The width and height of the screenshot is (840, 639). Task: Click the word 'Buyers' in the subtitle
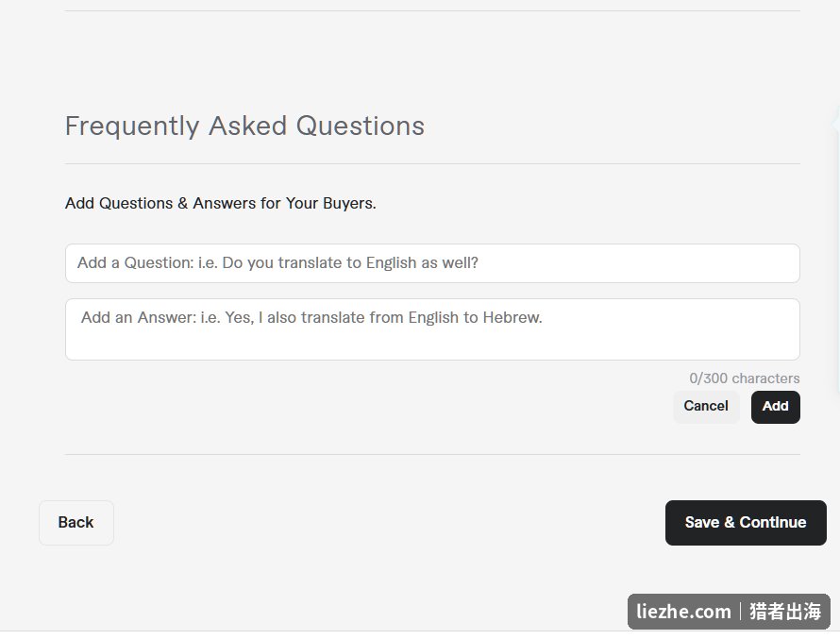coord(347,204)
